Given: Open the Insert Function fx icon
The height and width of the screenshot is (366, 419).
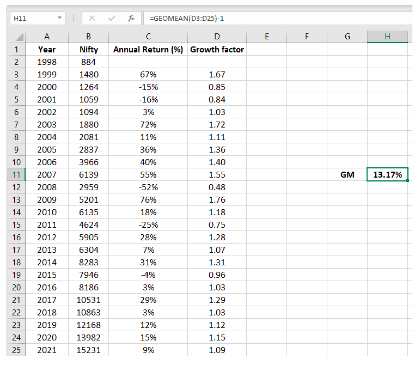Looking at the screenshot, I should (x=131, y=18).
